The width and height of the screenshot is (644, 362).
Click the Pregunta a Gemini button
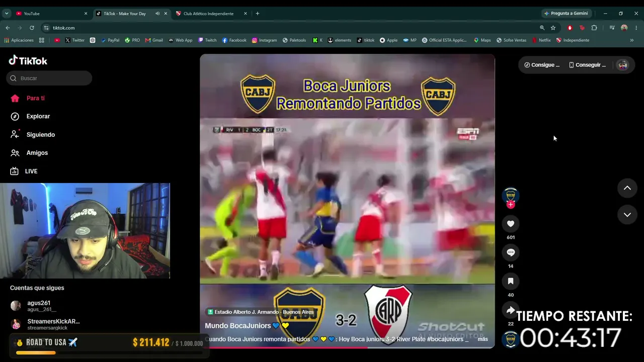tap(566, 14)
